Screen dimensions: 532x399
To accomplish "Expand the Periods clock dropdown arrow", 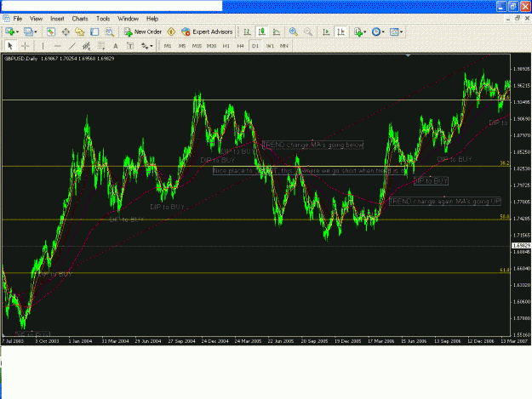I will [383, 32].
